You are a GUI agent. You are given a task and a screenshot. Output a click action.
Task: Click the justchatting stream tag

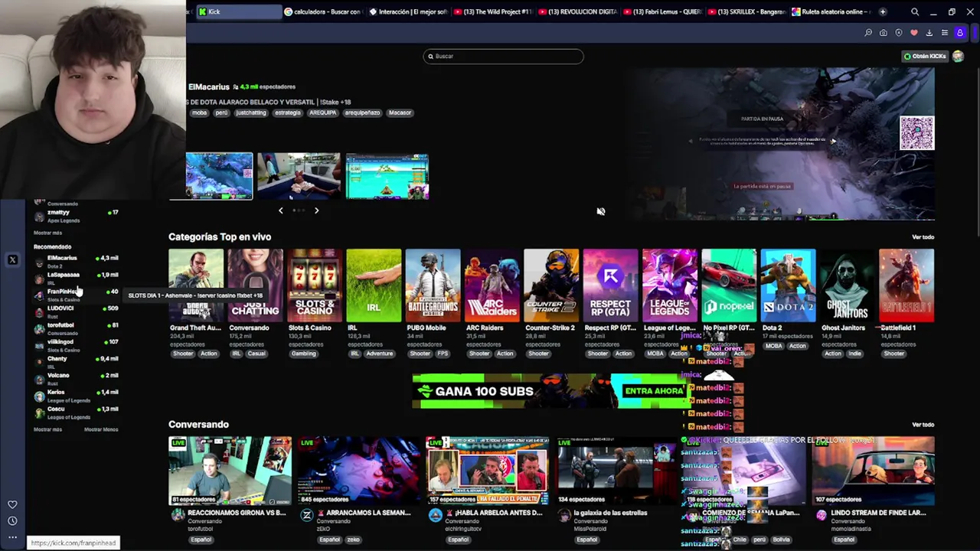tap(251, 112)
